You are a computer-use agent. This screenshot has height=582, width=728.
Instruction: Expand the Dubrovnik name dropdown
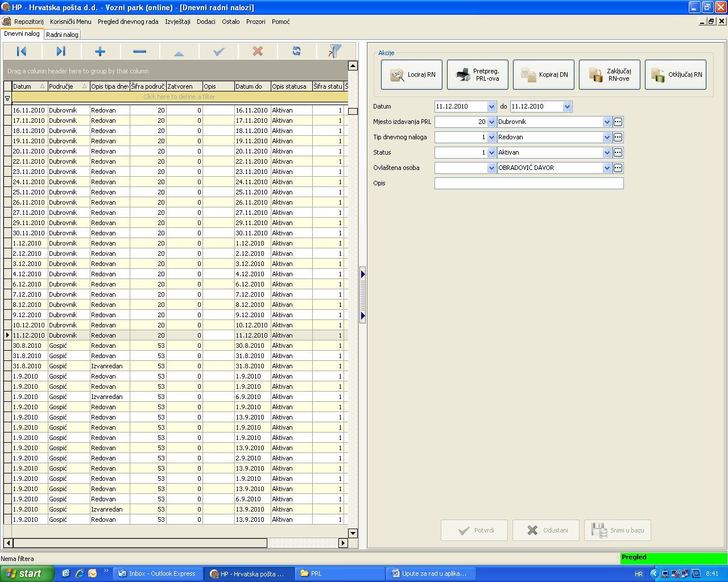607,122
